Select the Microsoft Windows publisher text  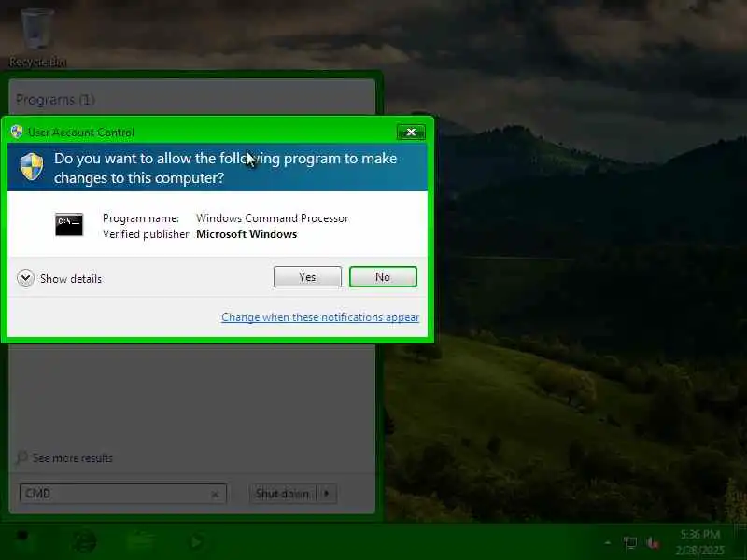pos(247,234)
